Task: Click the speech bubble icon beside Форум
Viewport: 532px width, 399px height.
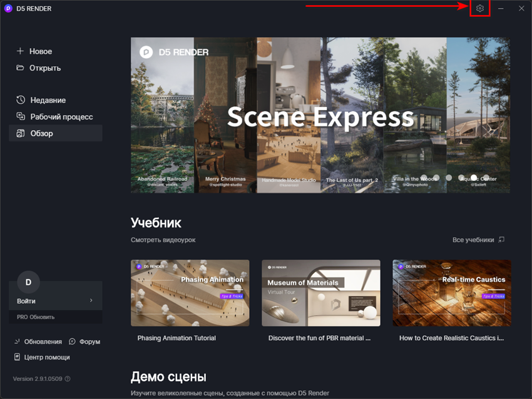Action: coord(72,341)
